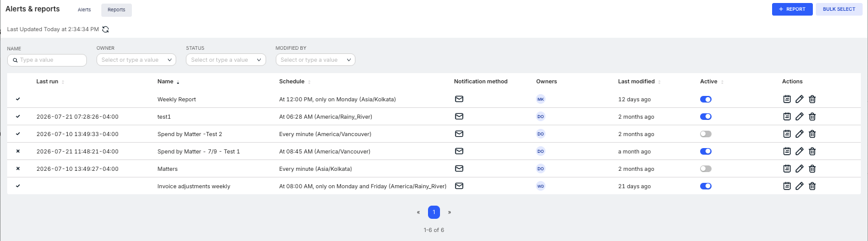This screenshot has height=241, width=868.
Task: Select the Reports tab
Action: pyautogui.click(x=116, y=10)
